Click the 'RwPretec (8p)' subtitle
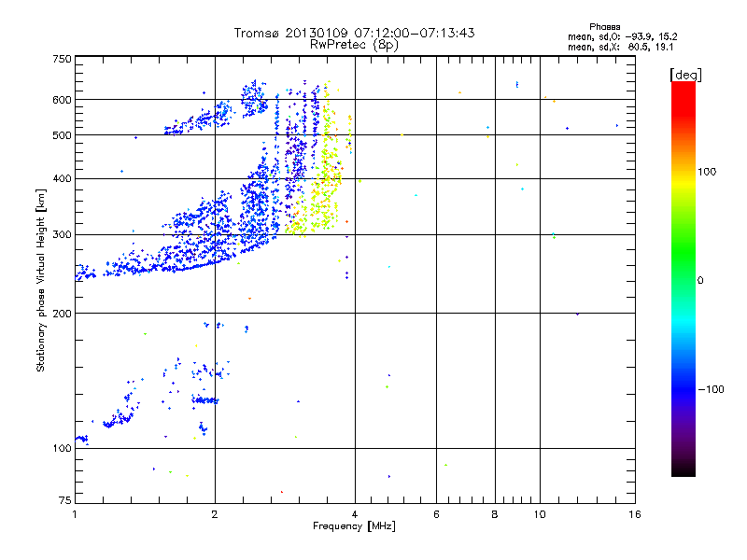Image resolution: width=747 pixels, height=560 pixels. coord(355,45)
